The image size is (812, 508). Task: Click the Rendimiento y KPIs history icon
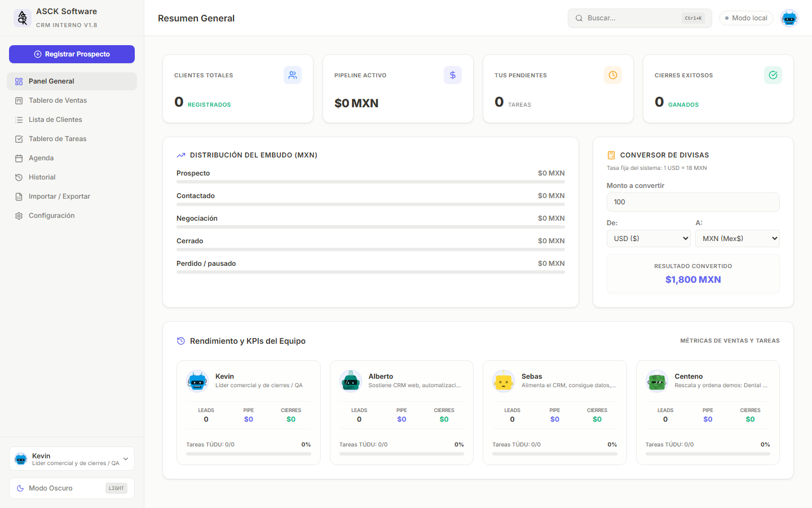pos(181,341)
